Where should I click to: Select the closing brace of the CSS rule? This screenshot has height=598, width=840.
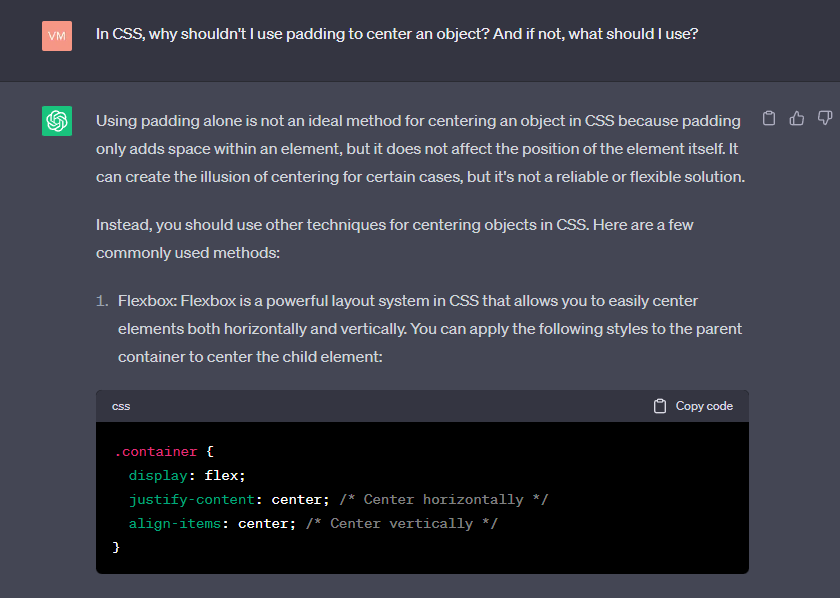[117, 546]
